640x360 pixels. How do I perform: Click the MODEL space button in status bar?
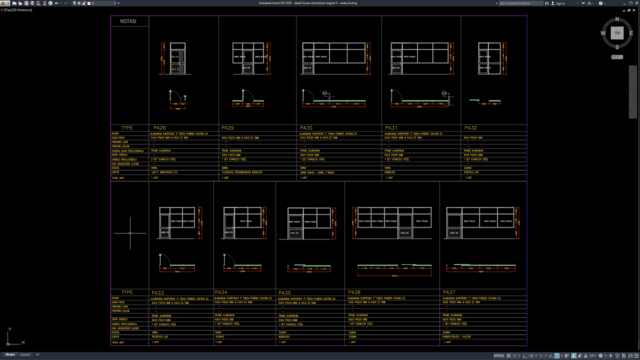point(499,356)
